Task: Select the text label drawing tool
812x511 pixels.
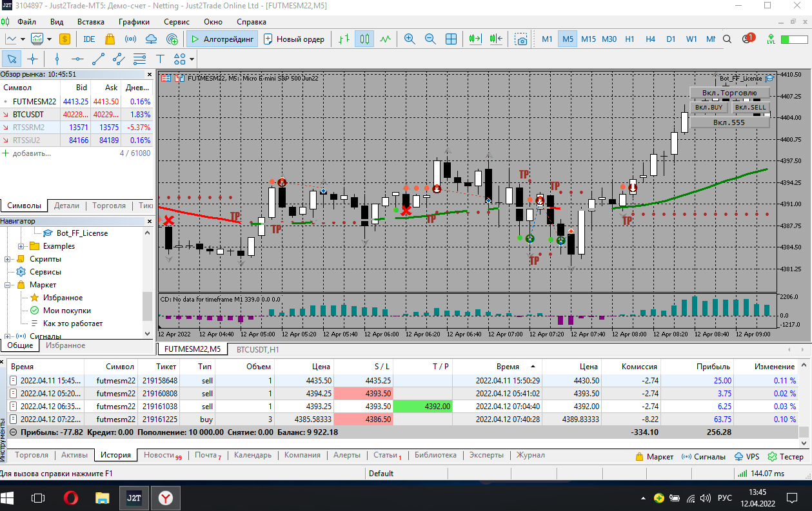Action: pos(160,59)
